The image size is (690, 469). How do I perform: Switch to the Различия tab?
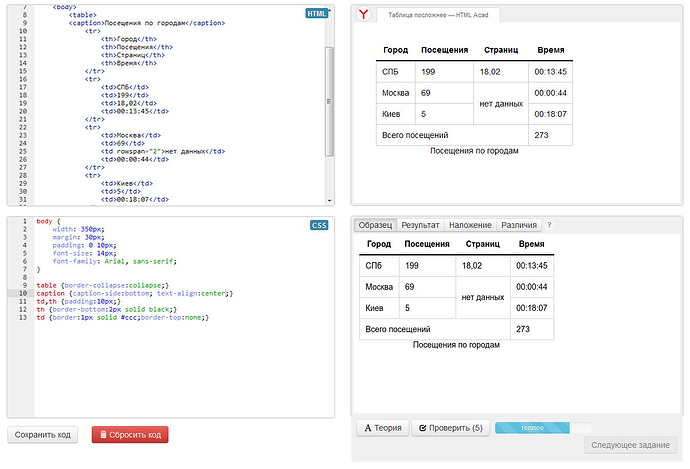[519, 225]
